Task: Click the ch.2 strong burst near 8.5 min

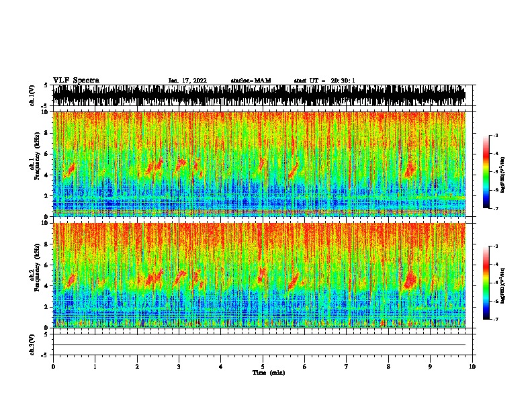Action: click(410, 281)
